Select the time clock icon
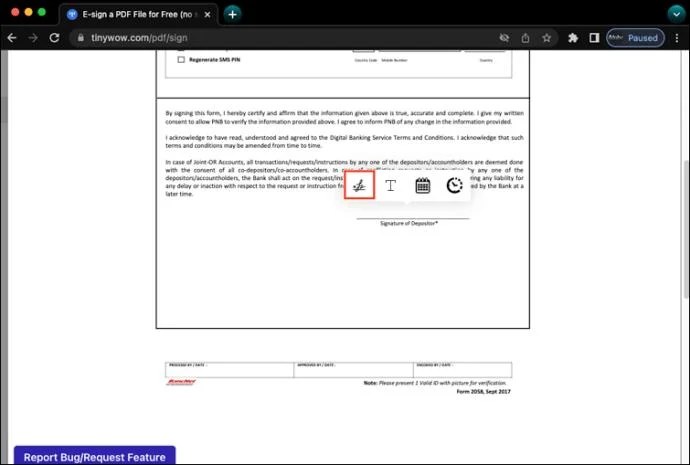 tap(454, 186)
